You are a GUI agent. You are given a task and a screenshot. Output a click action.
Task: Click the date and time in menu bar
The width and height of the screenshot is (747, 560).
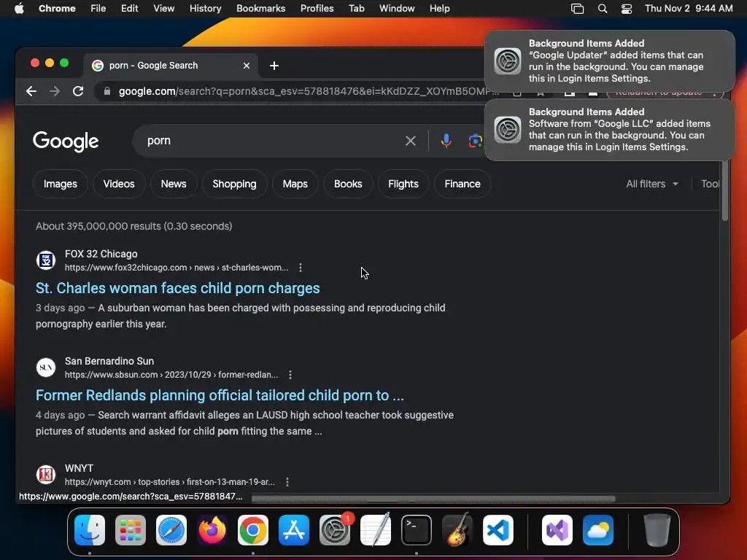(689, 9)
